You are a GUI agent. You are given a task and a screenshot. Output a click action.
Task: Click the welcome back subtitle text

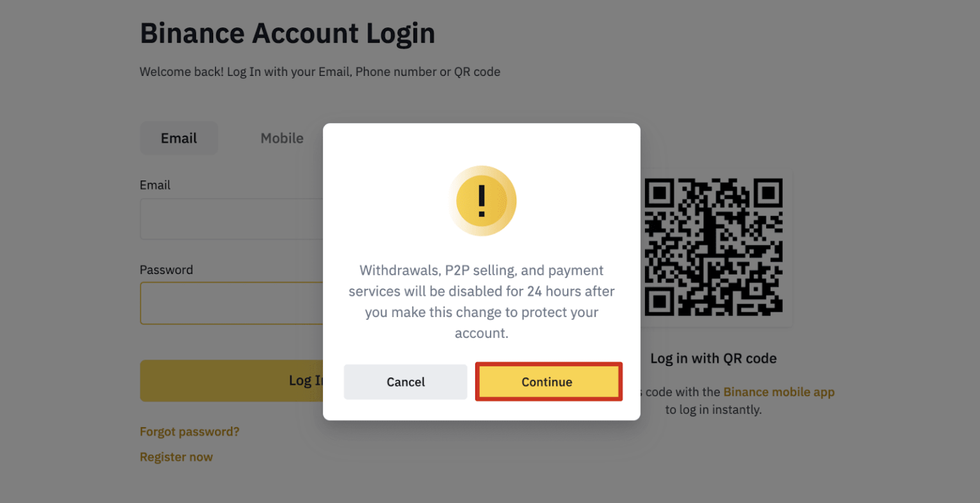[320, 71]
